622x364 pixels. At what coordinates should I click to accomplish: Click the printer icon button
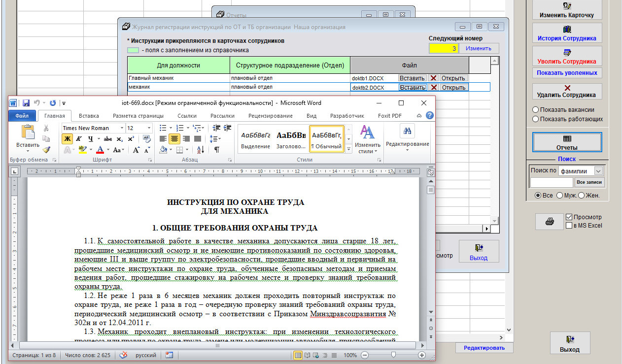[550, 222]
